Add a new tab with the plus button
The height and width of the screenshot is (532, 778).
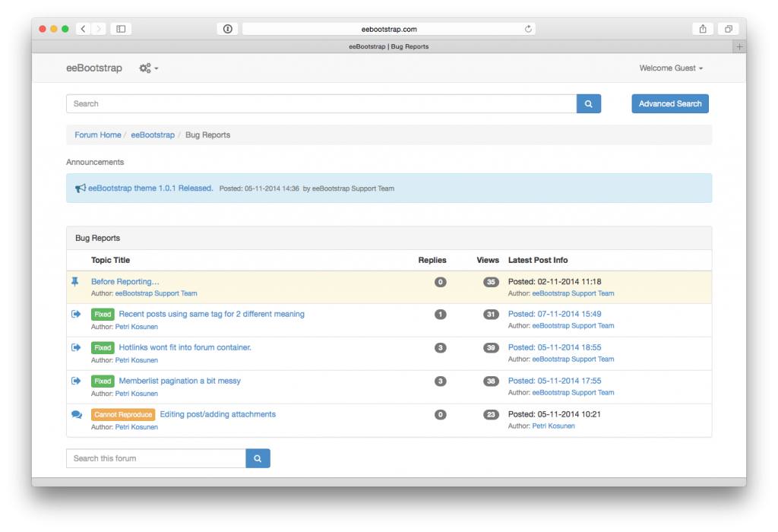click(x=739, y=46)
